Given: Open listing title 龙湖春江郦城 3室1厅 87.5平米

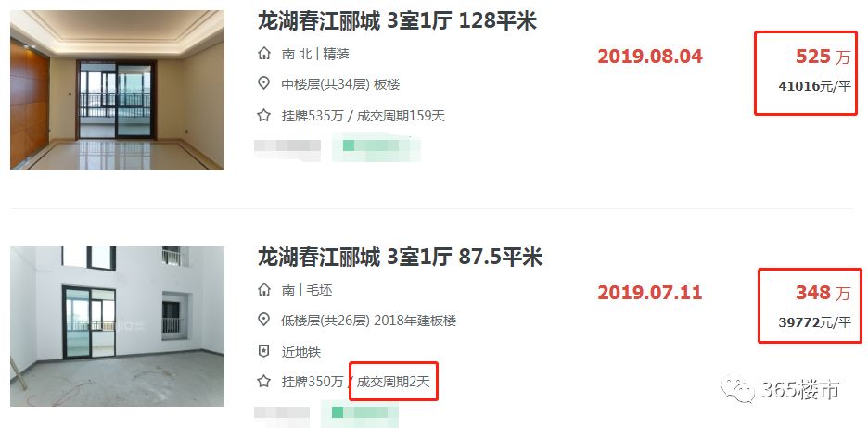Looking at the screenshot, I should click(401, 258).
